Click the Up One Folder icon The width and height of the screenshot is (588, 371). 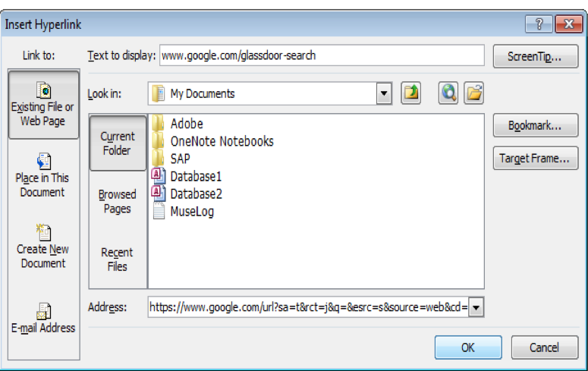pyautogui.click(x=410, y=93)
